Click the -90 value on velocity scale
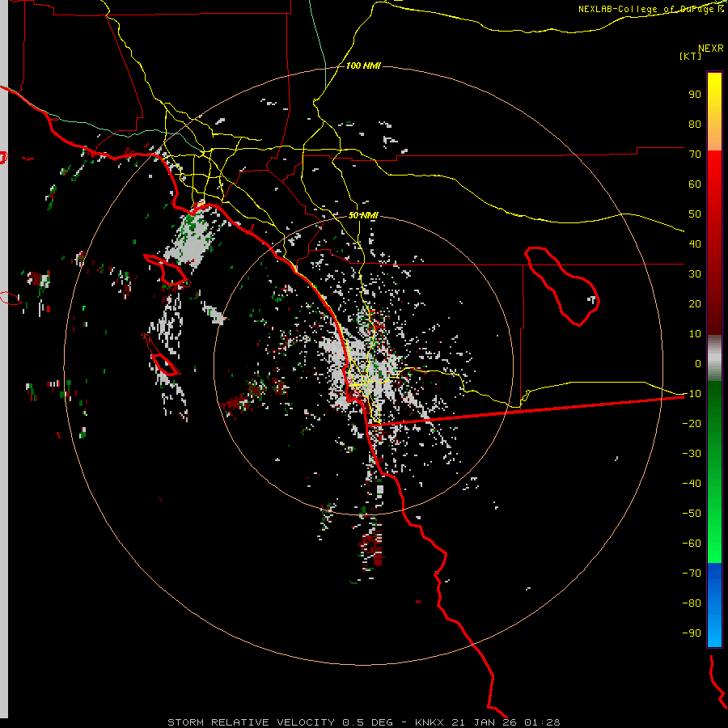The height and width of the screenshot is (728, 728). (692, 633)
